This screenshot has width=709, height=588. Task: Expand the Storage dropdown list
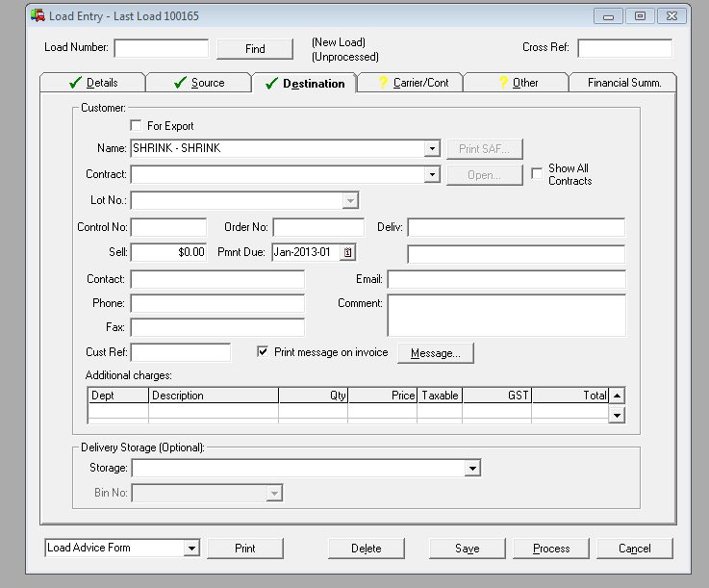coord(472,468)
